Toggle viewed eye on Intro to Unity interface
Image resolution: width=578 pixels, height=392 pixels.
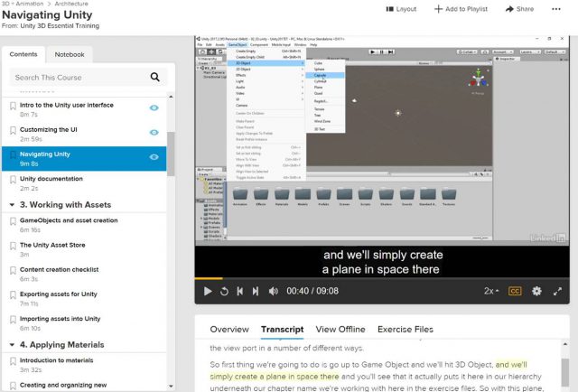[x=154, y=107]
